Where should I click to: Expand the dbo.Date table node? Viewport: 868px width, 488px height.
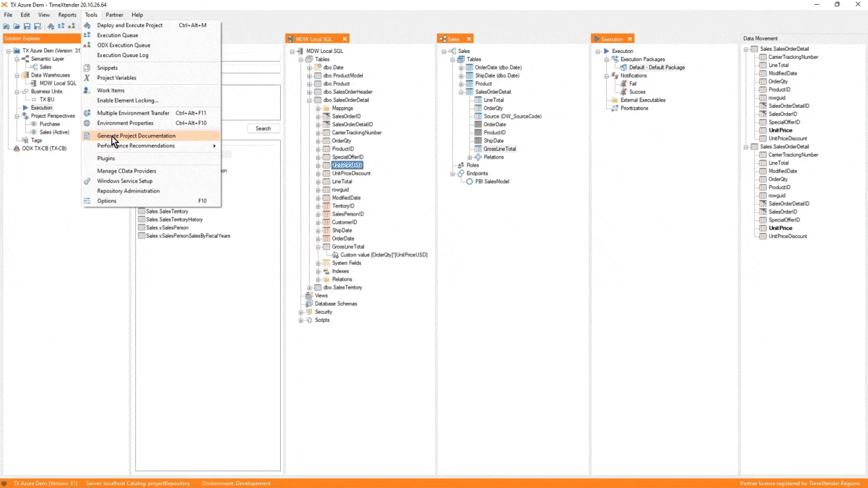[x=309, y=67]
